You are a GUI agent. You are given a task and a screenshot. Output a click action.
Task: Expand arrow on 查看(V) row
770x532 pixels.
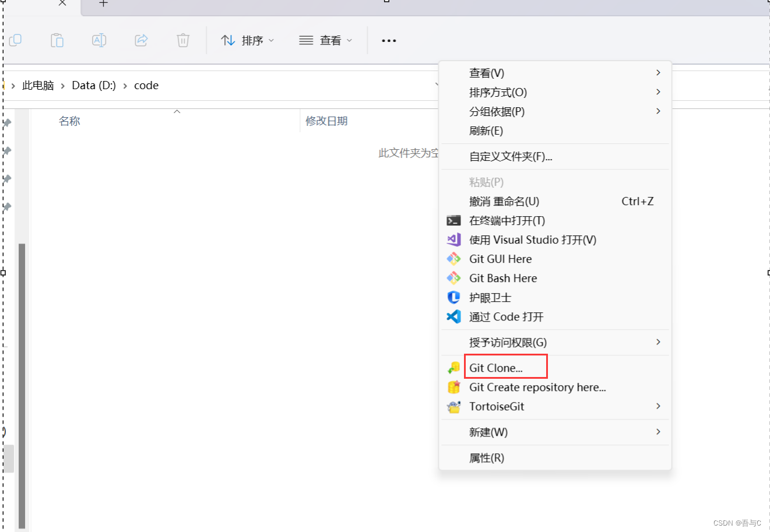[x=658, y=73]
